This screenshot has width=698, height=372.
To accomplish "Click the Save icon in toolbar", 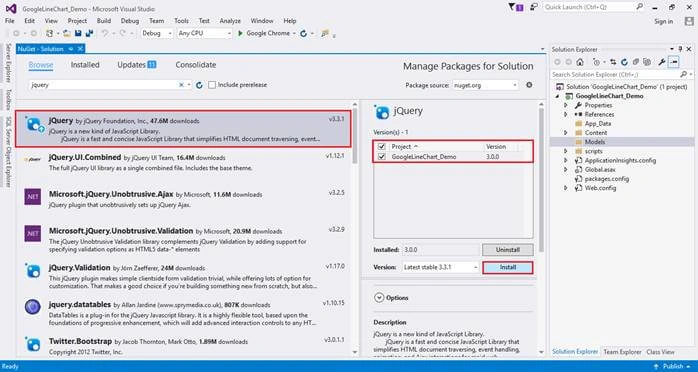I will 78,33.
